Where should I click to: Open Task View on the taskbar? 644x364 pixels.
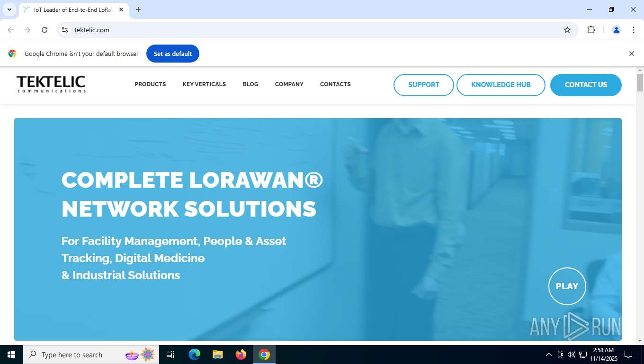click(170, 355)
